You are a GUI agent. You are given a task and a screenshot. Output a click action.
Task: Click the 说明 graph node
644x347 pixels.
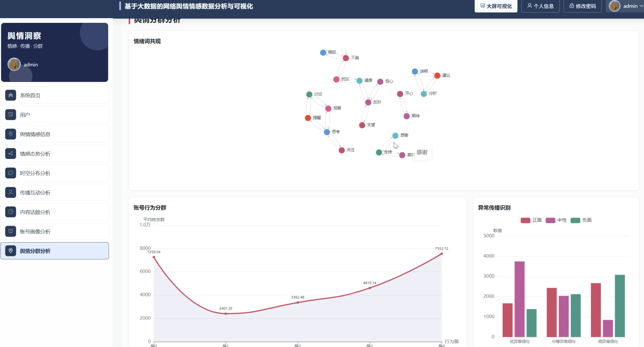pos(415,72)
